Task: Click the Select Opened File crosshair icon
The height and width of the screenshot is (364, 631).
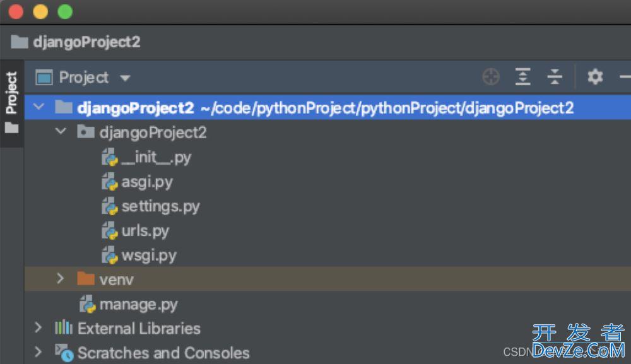Action: (490, 77)
